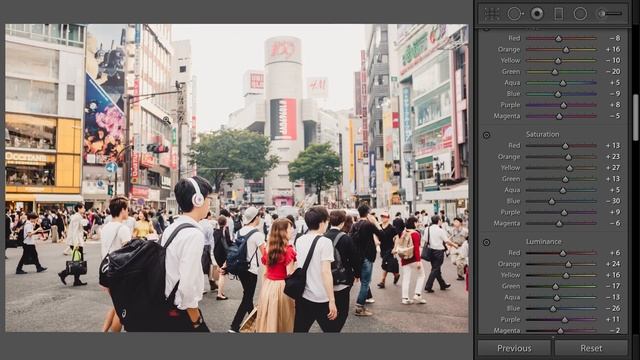The height and width of the screenshot is (360, 640).
Task: Click the Hue Green slider
Action: tap(561, 72)
